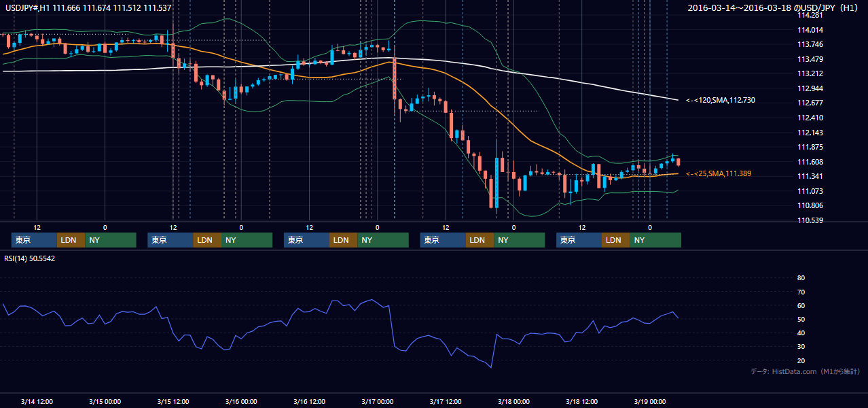This screenshot has width=868, height=408.
Task: Select the 3/17 12:00 date label
Action: tap(446, 401)
